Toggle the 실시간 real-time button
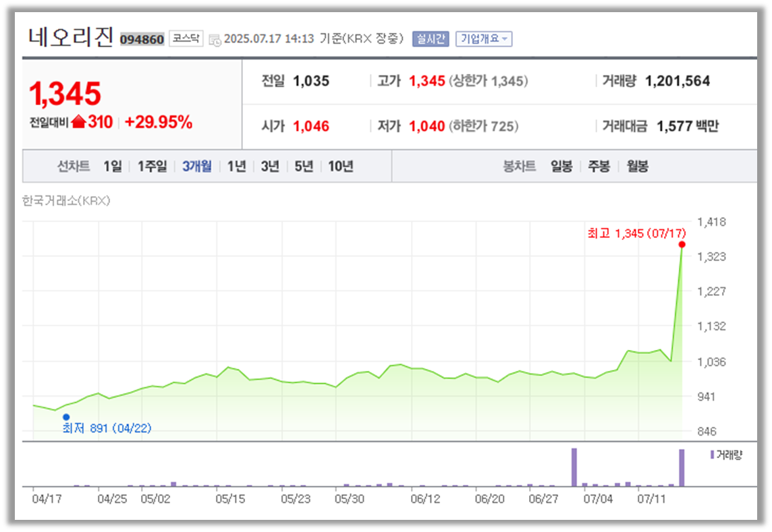772x532 pixels. [x=431, y=38]
